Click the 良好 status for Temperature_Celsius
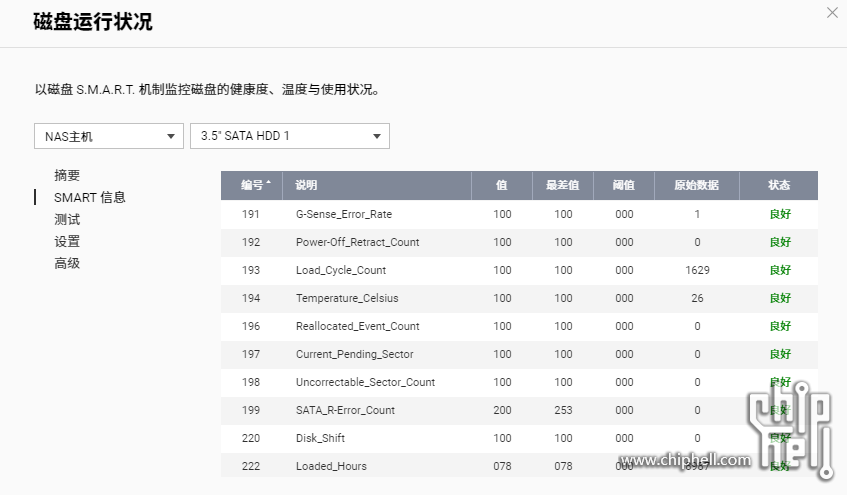This screenshot has width=847, height=495. 780,298
